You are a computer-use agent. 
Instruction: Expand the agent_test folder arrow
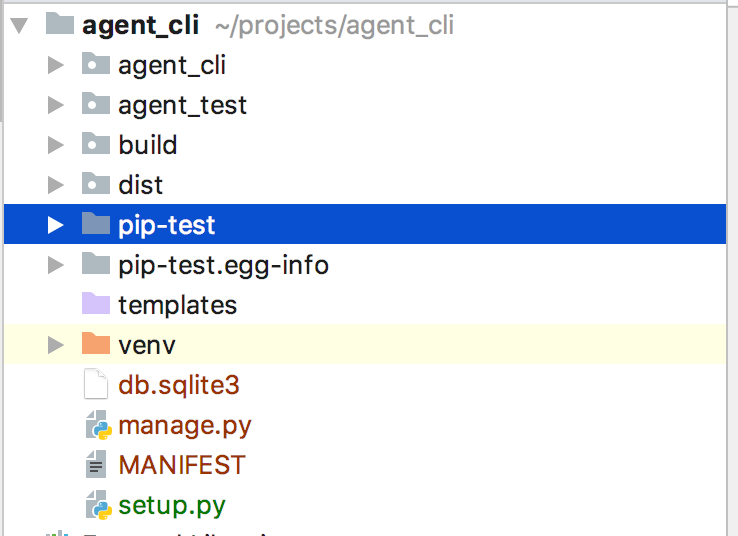click(56, 105)
